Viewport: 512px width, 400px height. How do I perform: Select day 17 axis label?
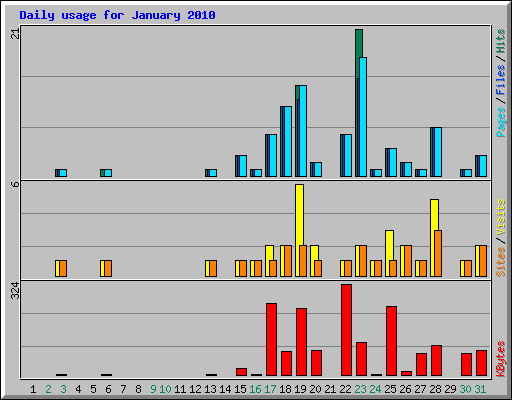pos(270,389)
